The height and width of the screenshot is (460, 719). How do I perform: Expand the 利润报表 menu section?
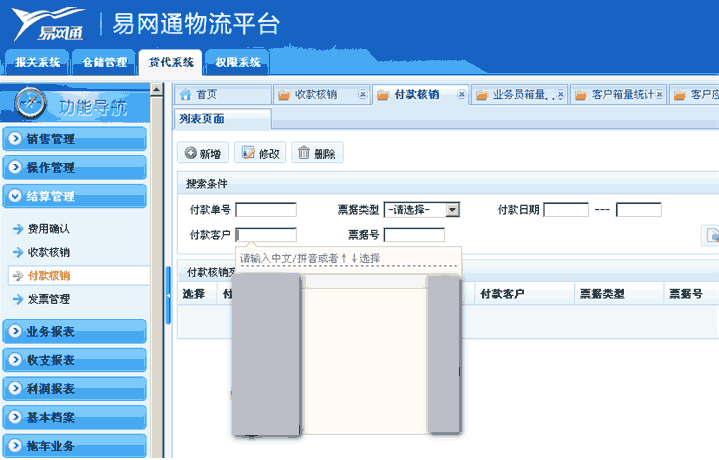pos(74,388)
